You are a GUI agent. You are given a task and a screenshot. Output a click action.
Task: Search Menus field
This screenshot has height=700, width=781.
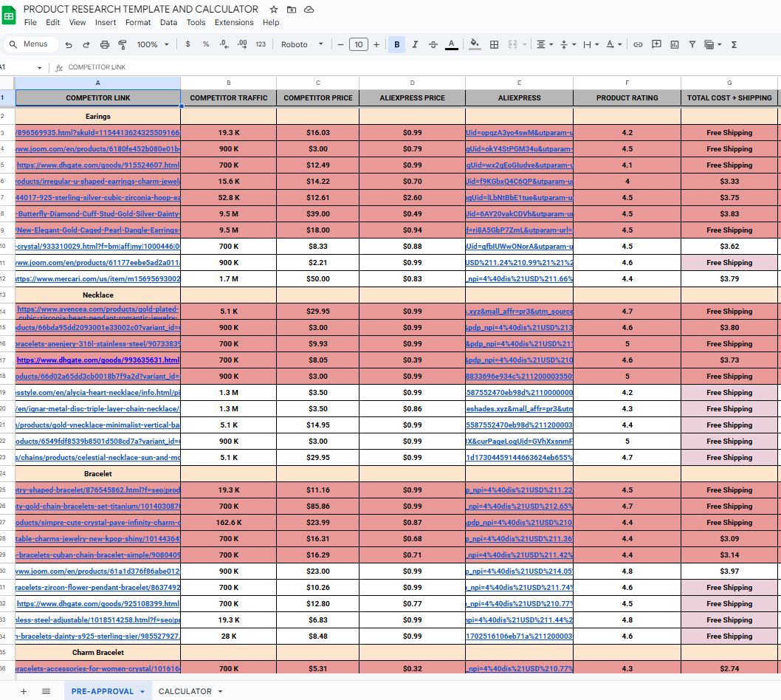pos(30,44)
